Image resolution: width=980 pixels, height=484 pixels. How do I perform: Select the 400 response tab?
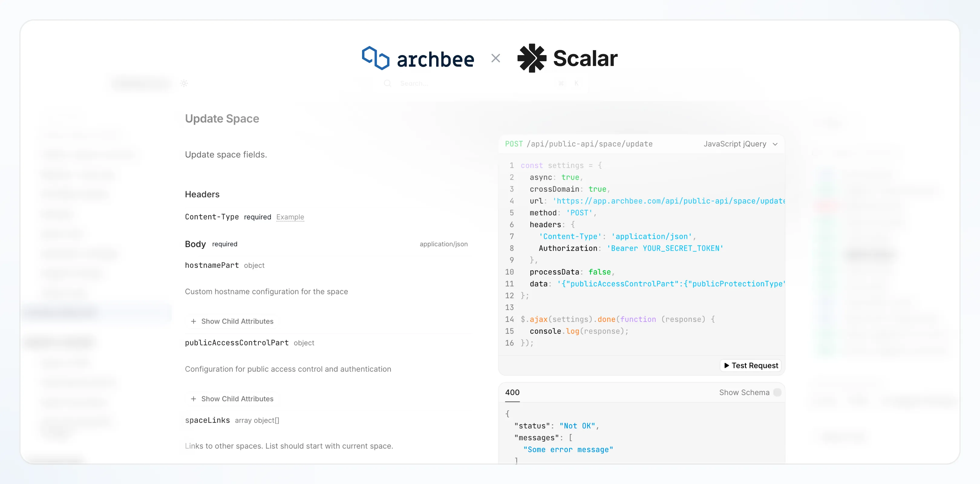(512, 392)
